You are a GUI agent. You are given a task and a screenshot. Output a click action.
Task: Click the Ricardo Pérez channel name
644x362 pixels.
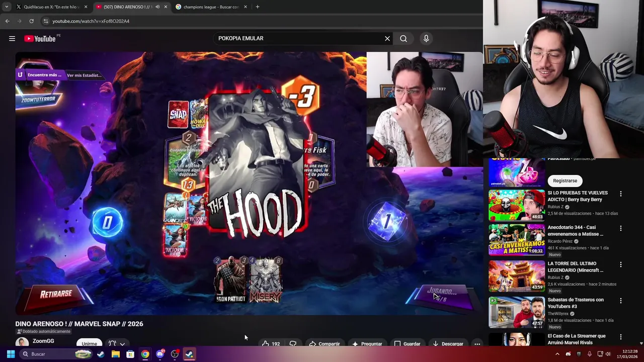click(x=560, y=241)
